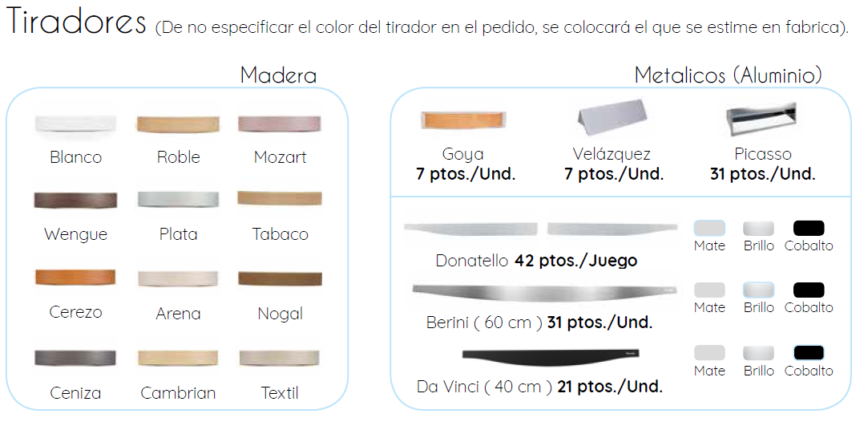Choose Cobalto finish for Donatello
This screenshot has height=426, width=868.
coord(809,229)
